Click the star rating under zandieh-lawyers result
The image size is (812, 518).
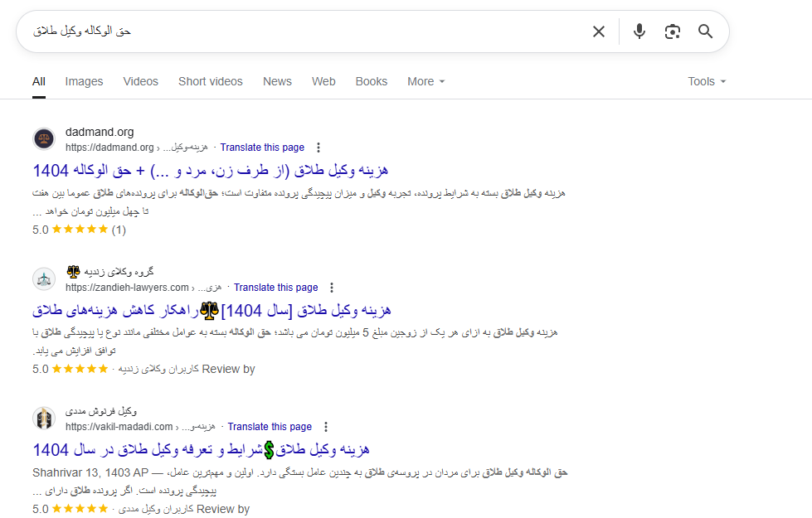70,370
